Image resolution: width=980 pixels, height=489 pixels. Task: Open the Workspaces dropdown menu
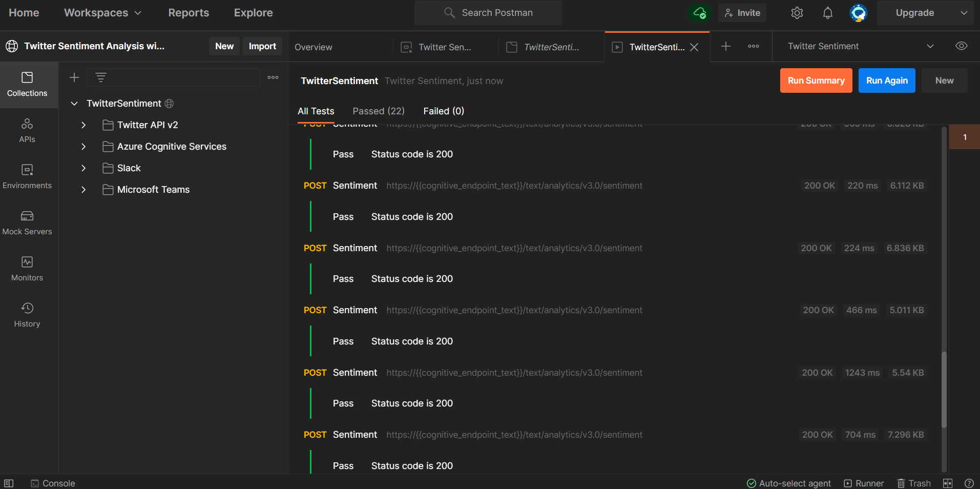pyautogui.click(x=102, y=13)
